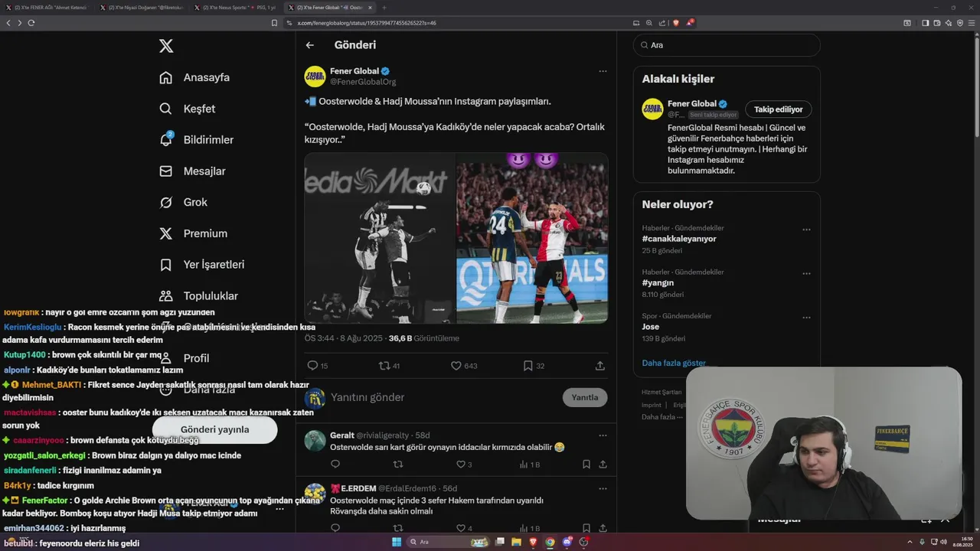The width and height of the screenshot is (980, 551).
Task: Open Profil in the sidebar
Action: pos(196,358)
